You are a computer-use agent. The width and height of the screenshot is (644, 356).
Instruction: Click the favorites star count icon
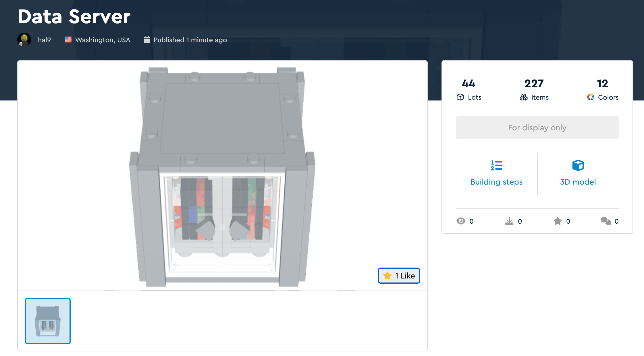558,221
